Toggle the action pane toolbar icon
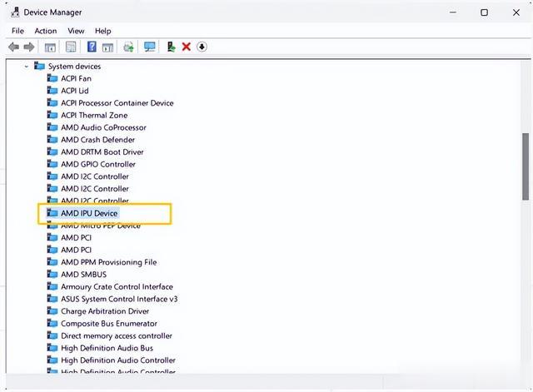The width and height of the screenshot is (533, 392). coord(107,47)
